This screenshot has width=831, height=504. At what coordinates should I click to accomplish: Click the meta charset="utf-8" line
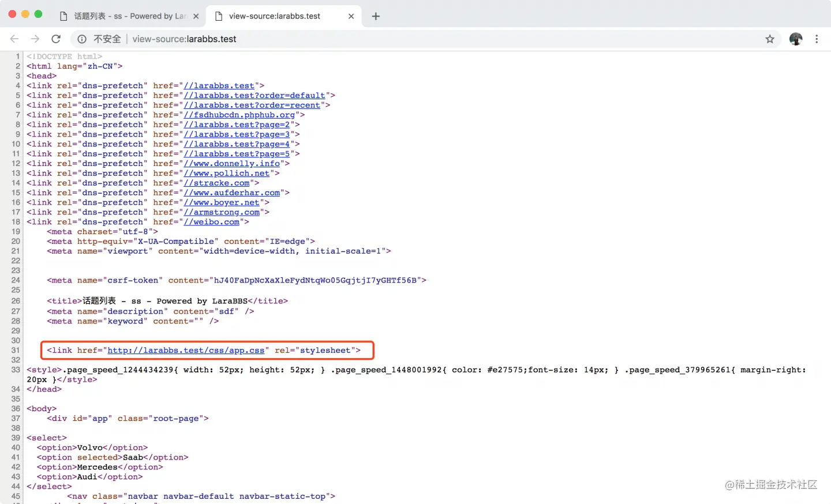tap(102, 232)
